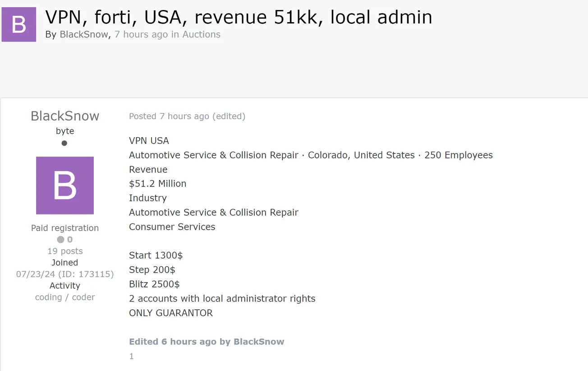Click the join date with ID 173115
Image resolution: width=588 pixels, height=371 pixels.
(x=65, y=274)
